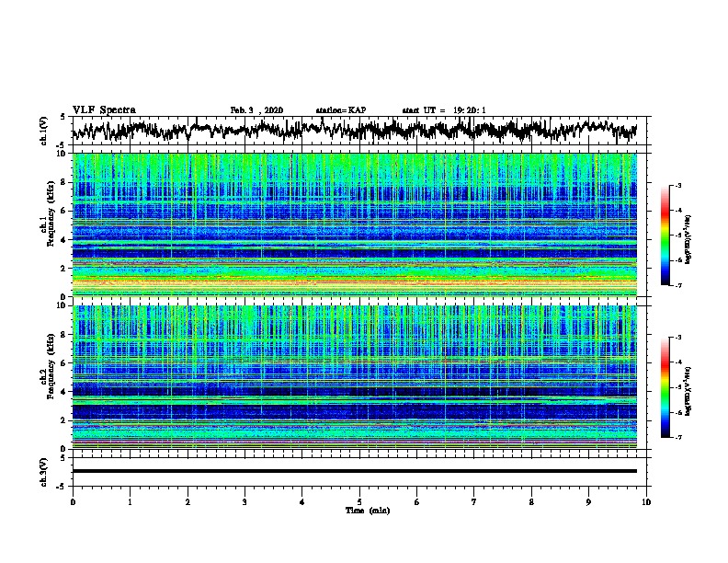
Task: Click the "start UT = 19:20: 1" header text
Action: tap(444, 110)
